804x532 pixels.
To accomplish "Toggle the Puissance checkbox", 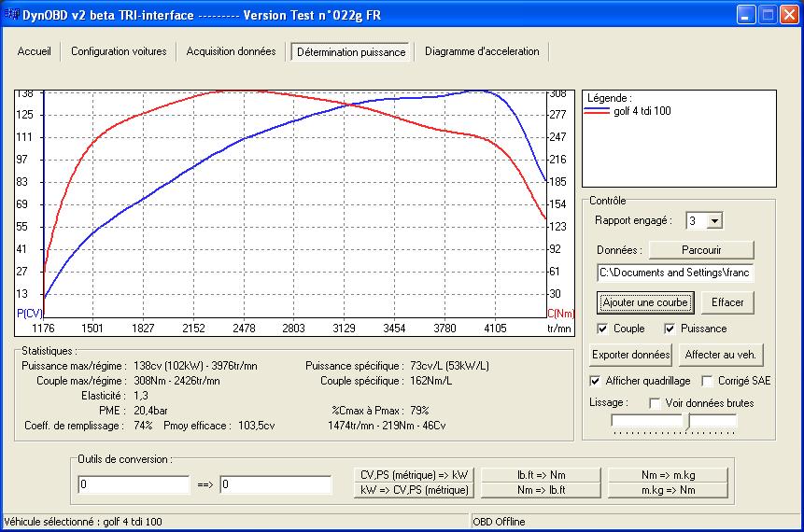I will tap(670, 329).
